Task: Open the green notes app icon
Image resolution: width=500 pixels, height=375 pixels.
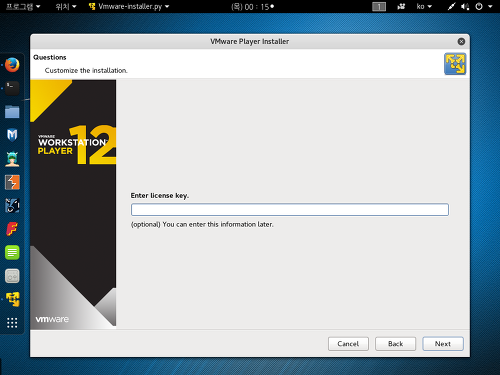Action: click(12, 252)
